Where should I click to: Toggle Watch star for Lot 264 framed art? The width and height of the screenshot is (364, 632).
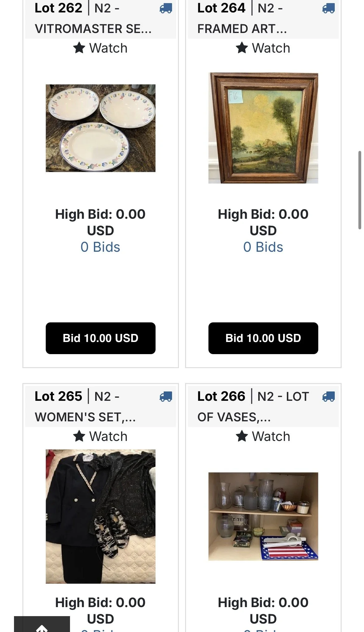263,48
